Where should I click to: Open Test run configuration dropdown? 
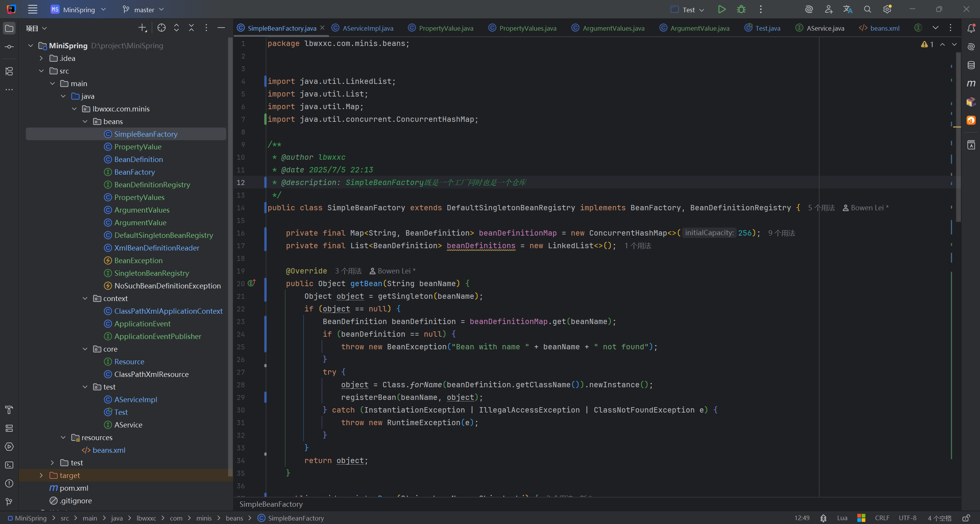(x=688, y=10)
